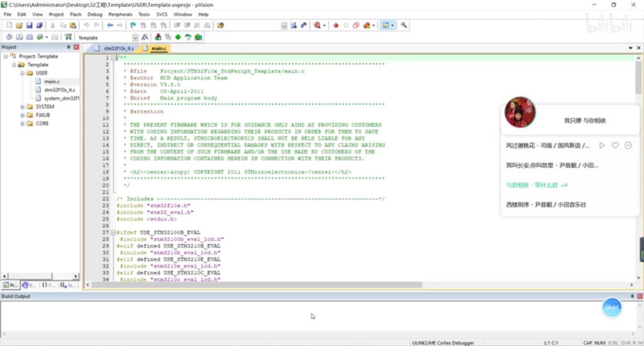Expand the FWLIB group tree node
644x346 pixels.
(x=22, y=115)
